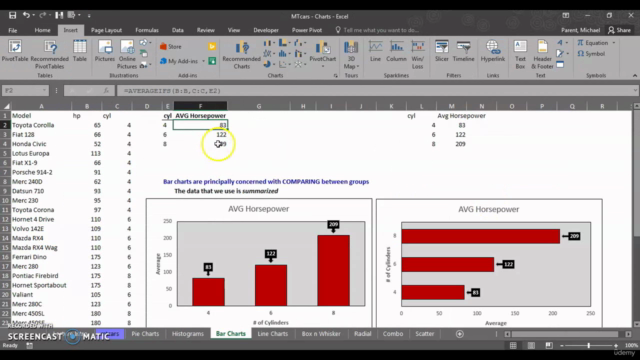640x360 pixels.
Task: Open the File menu
Action: pos(13,30)
